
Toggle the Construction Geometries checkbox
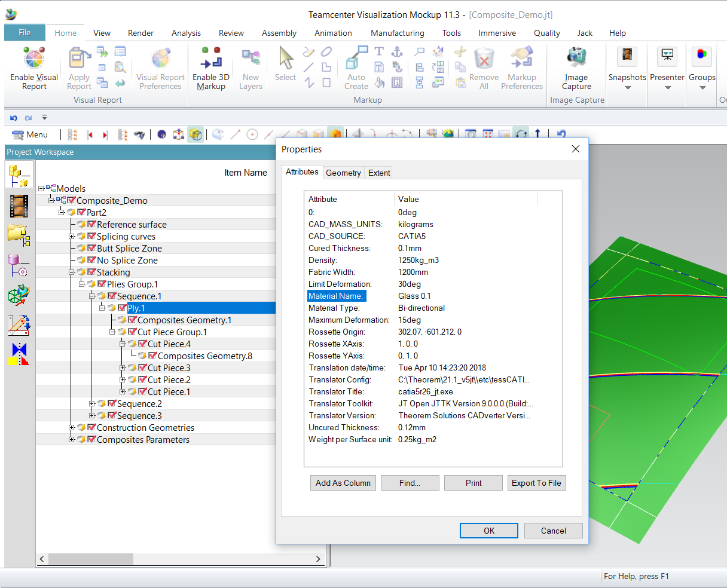pos(92,427)
